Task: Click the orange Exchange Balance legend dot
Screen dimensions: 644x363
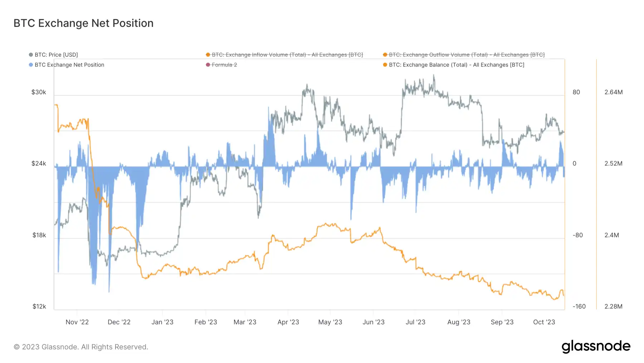Action: tap(385, 65)
